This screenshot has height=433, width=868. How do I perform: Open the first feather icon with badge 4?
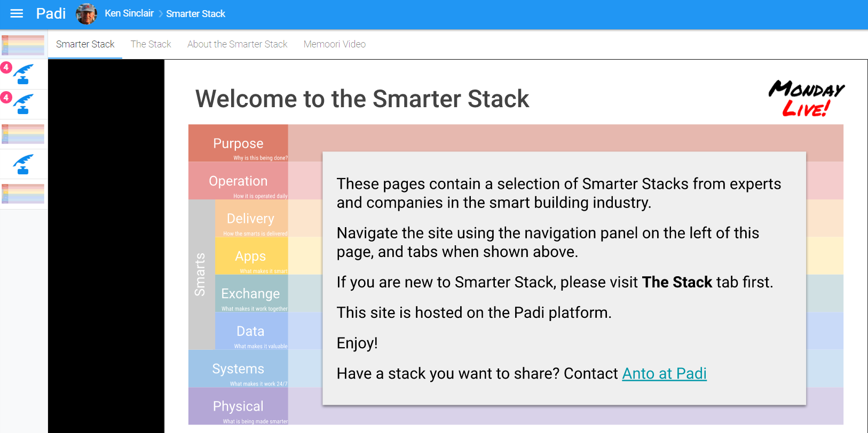point(23,74)
